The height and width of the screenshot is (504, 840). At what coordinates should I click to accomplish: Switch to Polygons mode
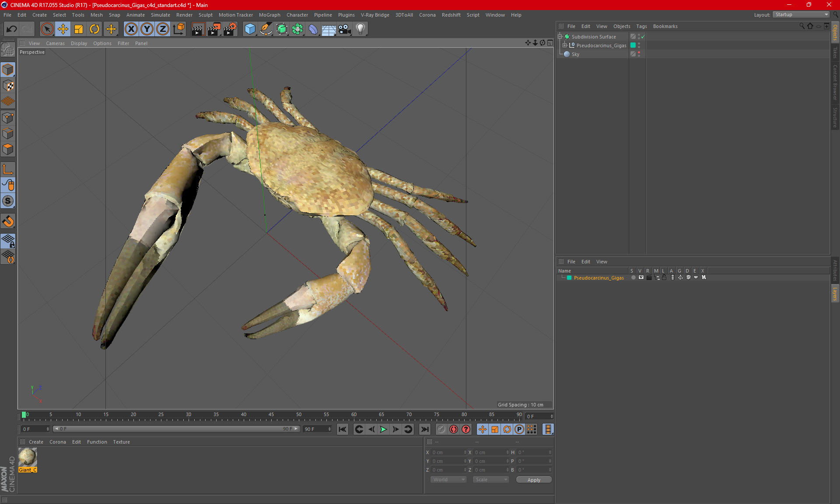(x=8, y=149)
